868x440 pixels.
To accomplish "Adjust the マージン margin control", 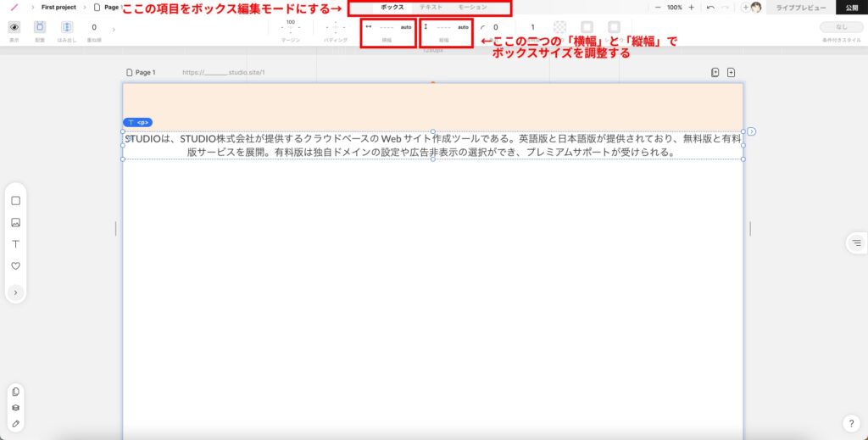I will 291,27.
